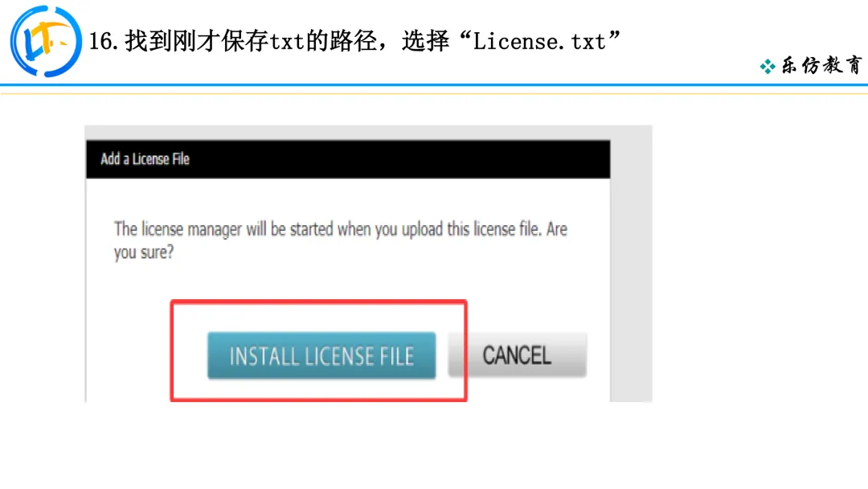The height and width of the screenshot is (489, 868).
Task: Click the INSTALL LICENSE FILE button
Action: [321, 355]
